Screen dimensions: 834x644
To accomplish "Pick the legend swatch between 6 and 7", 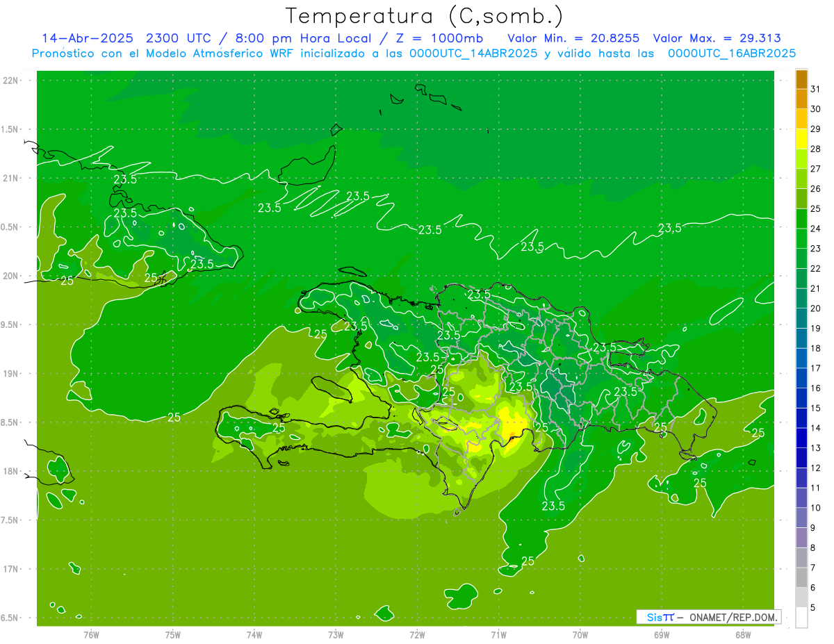I will click(x=801, y=577).
